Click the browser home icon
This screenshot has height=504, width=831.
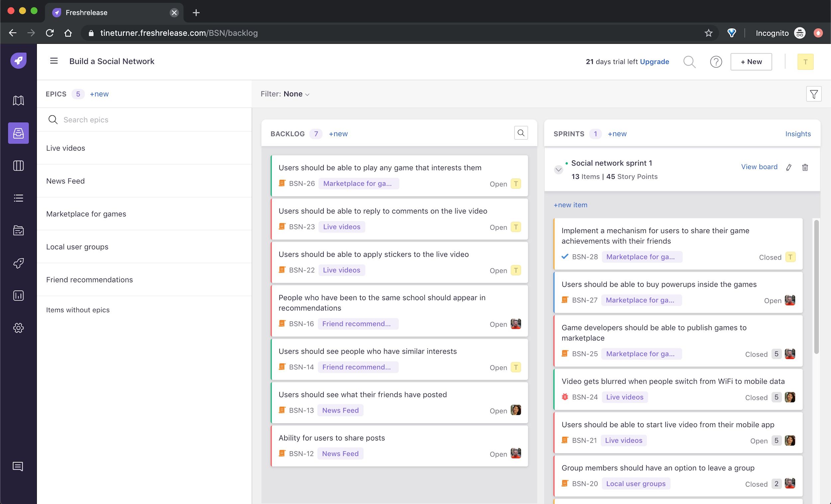[68, 33]
